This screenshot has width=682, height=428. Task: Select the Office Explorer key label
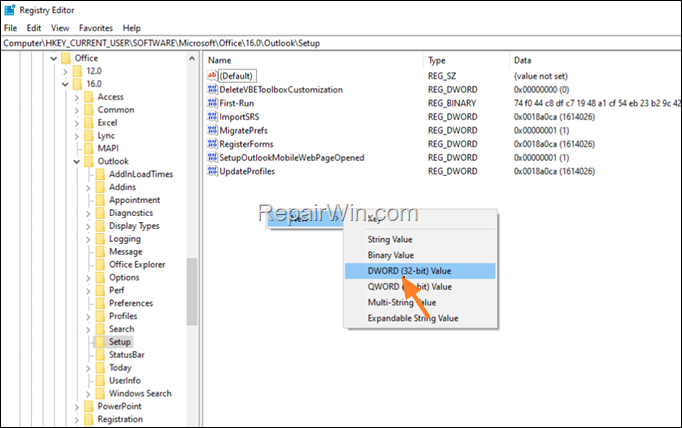(137, 264)
